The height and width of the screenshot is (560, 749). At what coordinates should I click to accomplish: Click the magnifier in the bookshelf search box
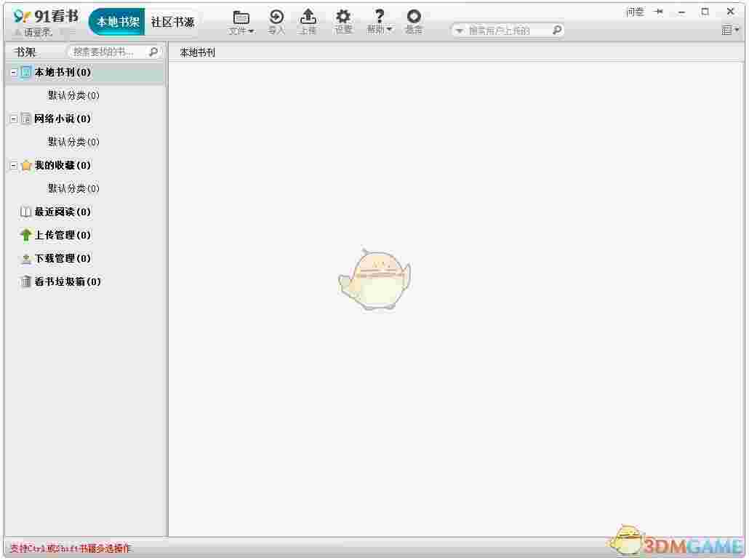pyautogui.click(x=152, y=52)
